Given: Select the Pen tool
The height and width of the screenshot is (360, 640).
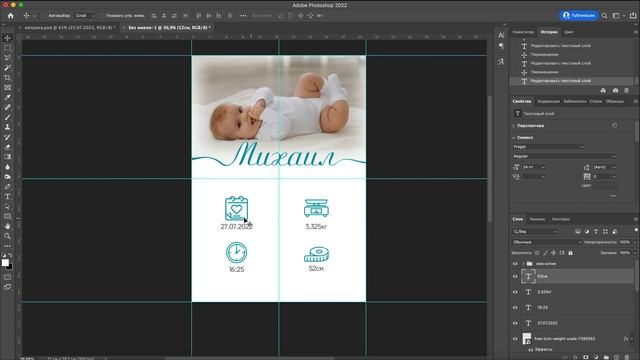Looking at the screenshot, I should click(7, 187).
